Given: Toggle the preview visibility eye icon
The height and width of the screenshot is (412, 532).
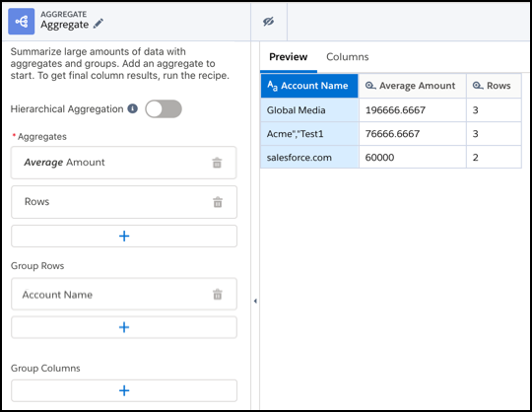Looking at the screenshot, I should (268, 22).
